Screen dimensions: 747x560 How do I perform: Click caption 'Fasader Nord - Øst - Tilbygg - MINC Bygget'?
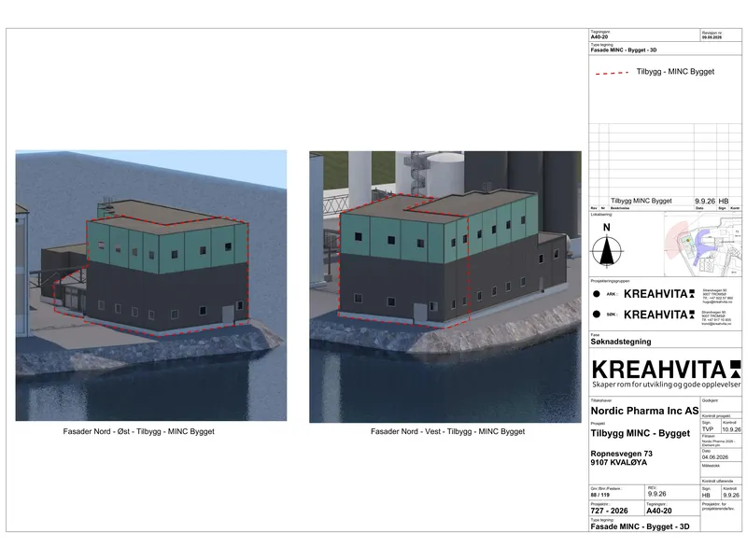[138, 431]
